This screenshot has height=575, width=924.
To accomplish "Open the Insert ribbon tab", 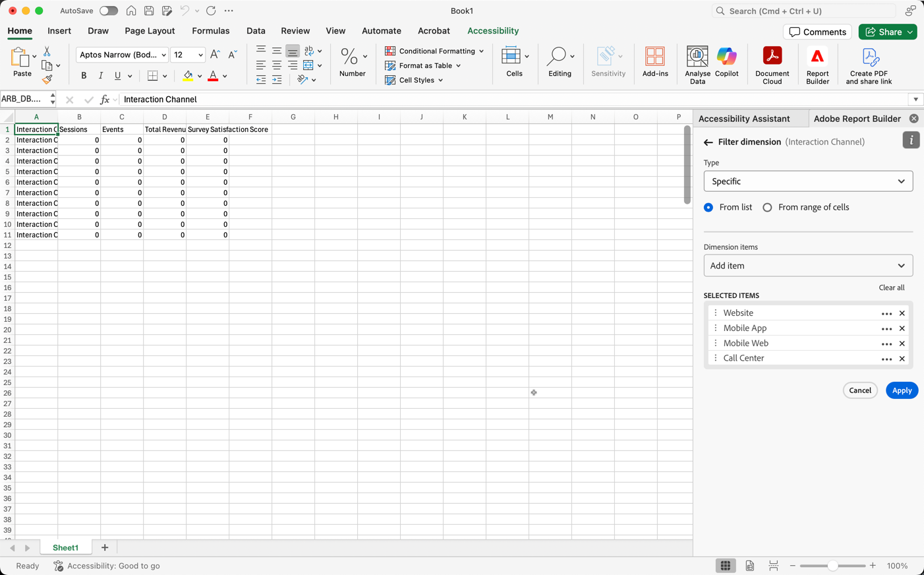I will point(59,31).
